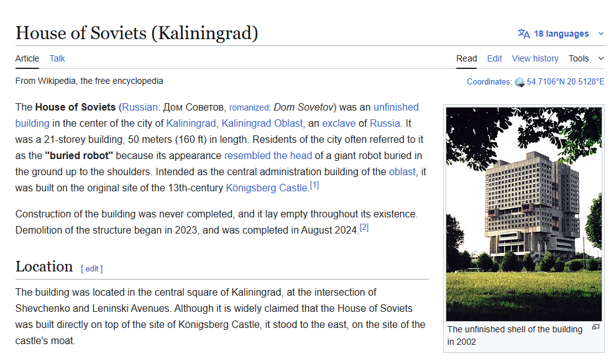Viewport: 616px width, 364px height.
Task: Expand the 18 languages dropdown
Action: click(x=600, y=34)
